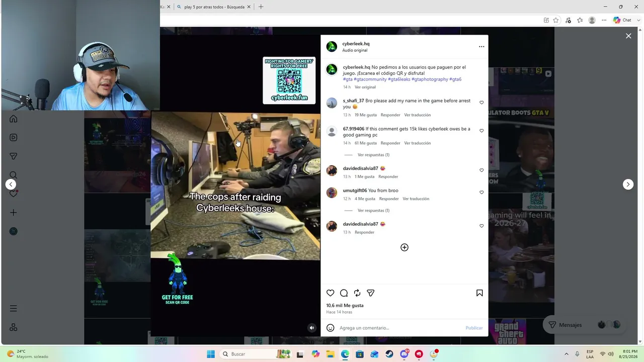Open the cyberleek.hq profile from the post header
Screen dimensions: 644x362
(x=356, y=44)
